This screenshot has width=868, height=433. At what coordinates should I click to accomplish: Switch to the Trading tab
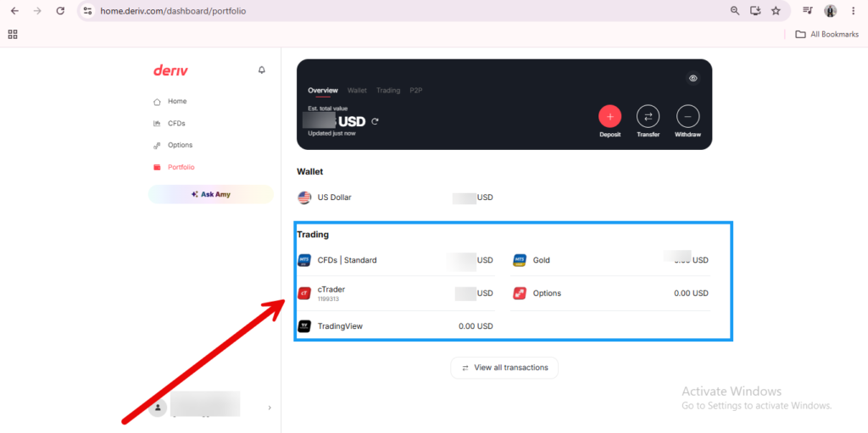coord(388,91)
